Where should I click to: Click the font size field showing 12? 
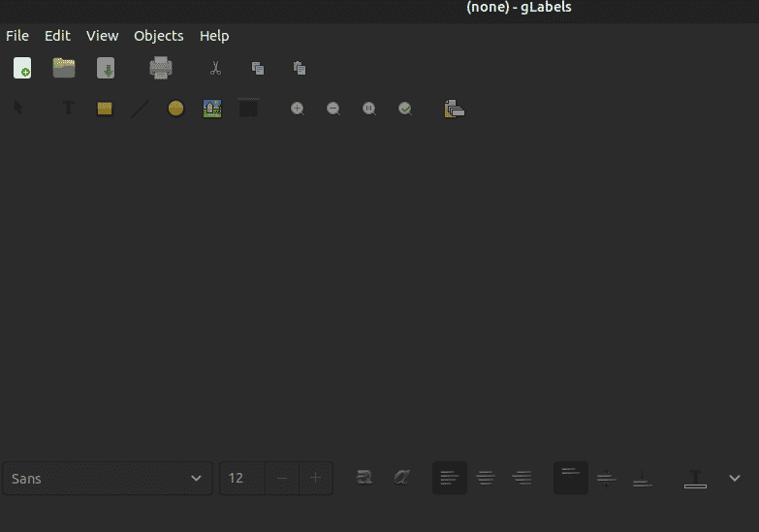(x=242, y=479)
